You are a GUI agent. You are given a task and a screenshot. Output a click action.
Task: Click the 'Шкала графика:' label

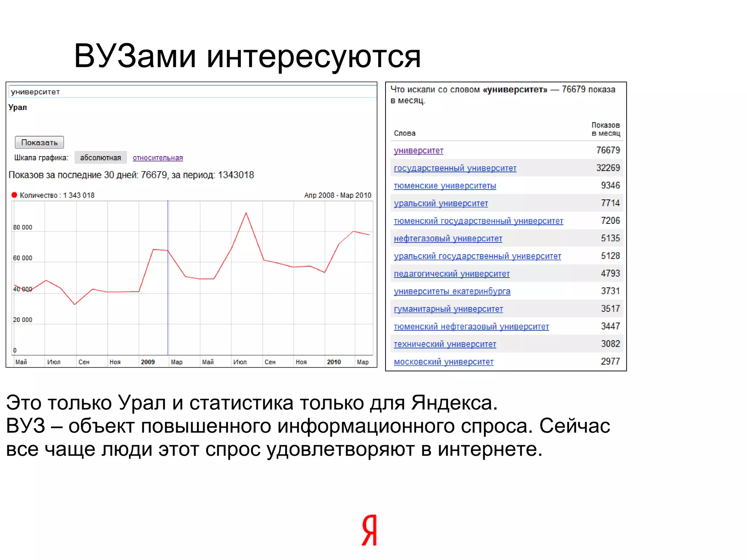(41, 157)
